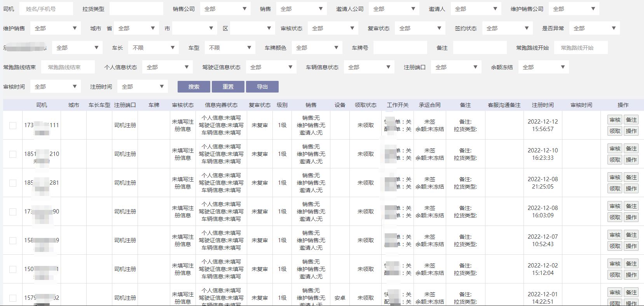This screenshot has width=644, height=306.
Task: Open the 个人信息状态 dropdown
Action: [168, 67]
